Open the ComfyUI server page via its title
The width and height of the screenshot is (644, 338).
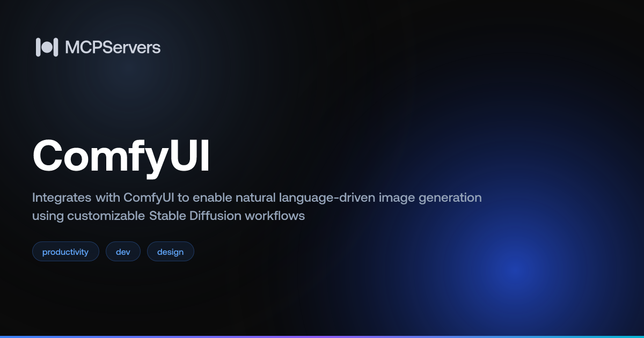point(121,156)
